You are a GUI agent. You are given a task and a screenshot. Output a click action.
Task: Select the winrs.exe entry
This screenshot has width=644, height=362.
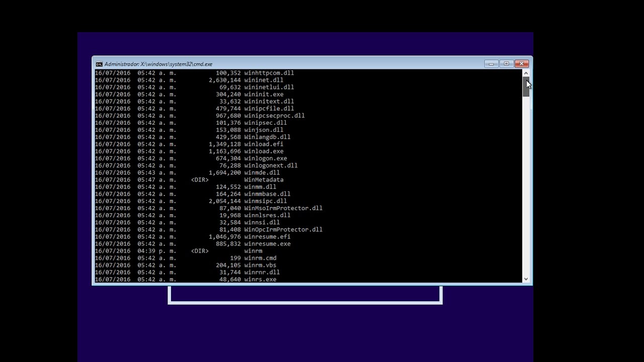260,279
